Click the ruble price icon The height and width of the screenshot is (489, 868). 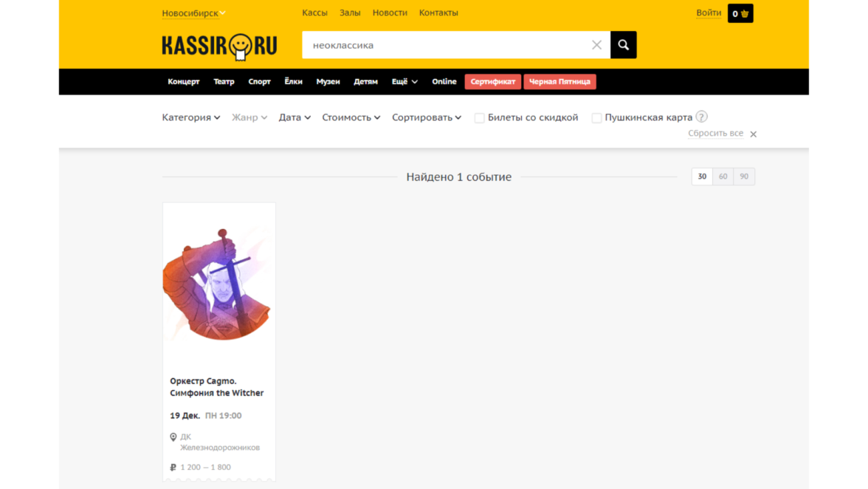click(x=173, y=468)
